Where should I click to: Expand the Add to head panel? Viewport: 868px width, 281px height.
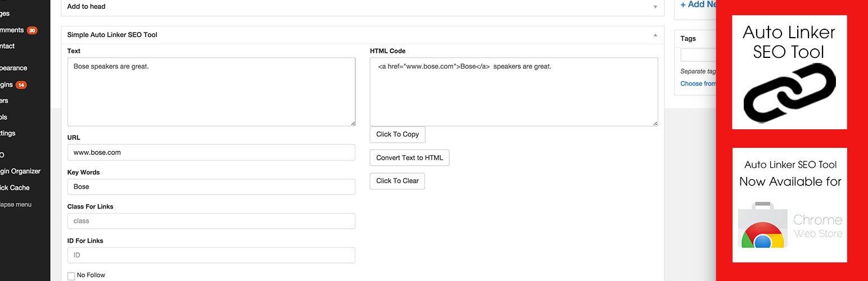pos(655,7)
